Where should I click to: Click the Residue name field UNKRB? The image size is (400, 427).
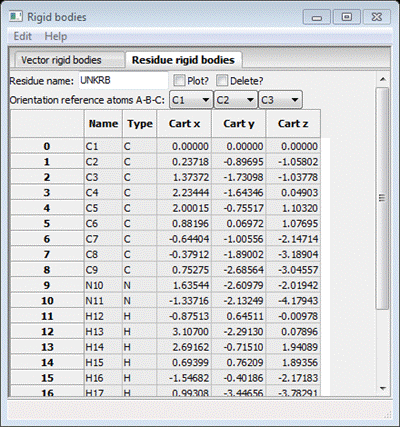pyautogui.click(x=123, y=81)
